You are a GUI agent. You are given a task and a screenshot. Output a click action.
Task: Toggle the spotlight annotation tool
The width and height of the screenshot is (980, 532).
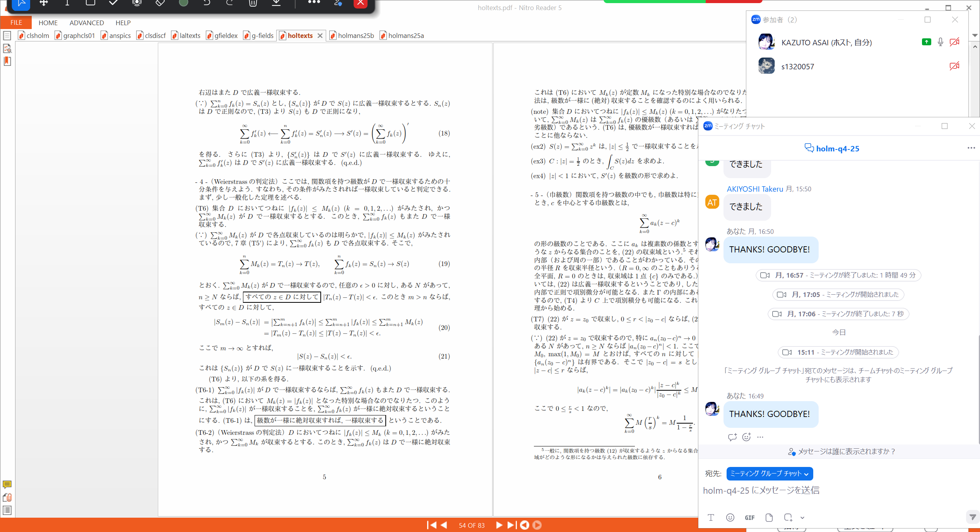click(137, 3)
